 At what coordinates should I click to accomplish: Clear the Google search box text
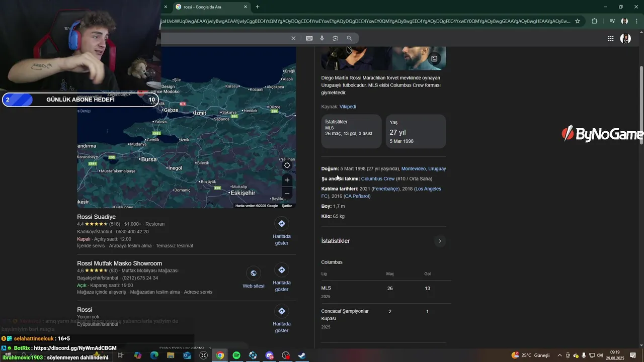click(293, 38)
